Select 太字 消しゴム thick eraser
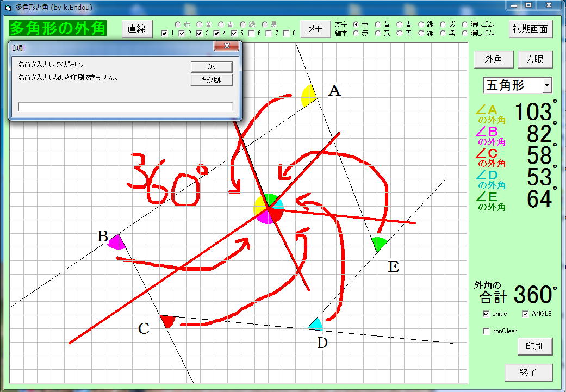This screenshot has width=566, height=392. (x=464, y=24)
